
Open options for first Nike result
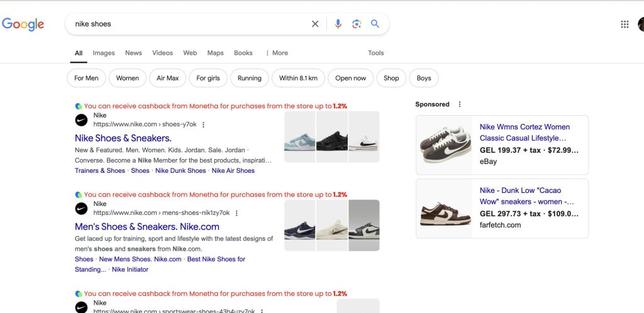(203, 124)
